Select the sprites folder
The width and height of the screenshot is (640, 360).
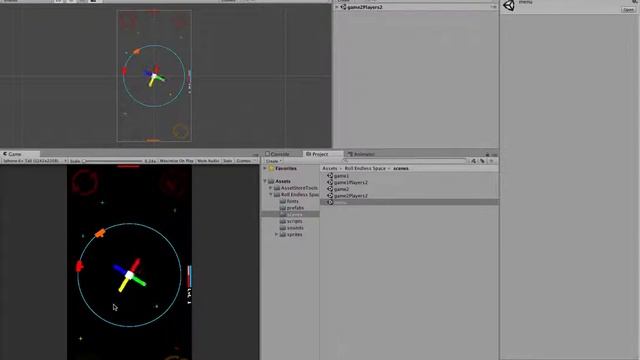pyautogui.click(x=291, y=235)
